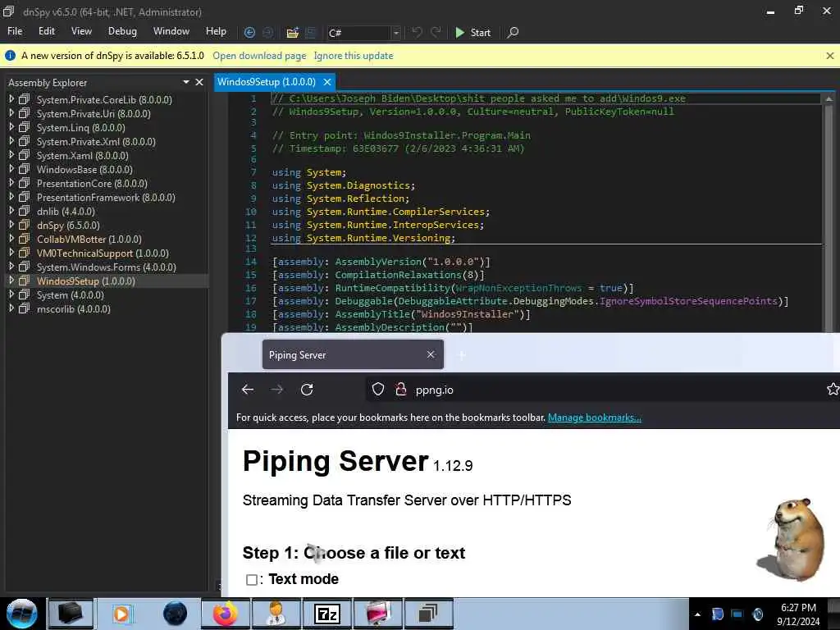Open Firefox from the taskbar

pos(225,614)
